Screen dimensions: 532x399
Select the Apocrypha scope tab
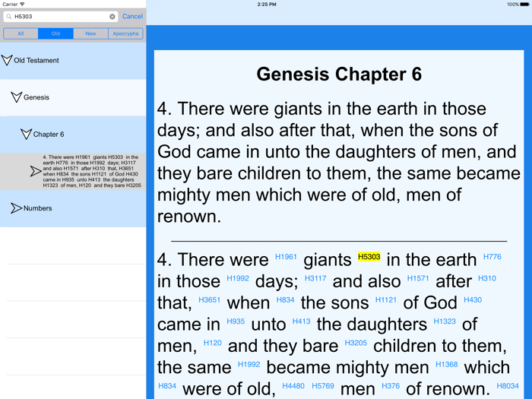point(125,33)
